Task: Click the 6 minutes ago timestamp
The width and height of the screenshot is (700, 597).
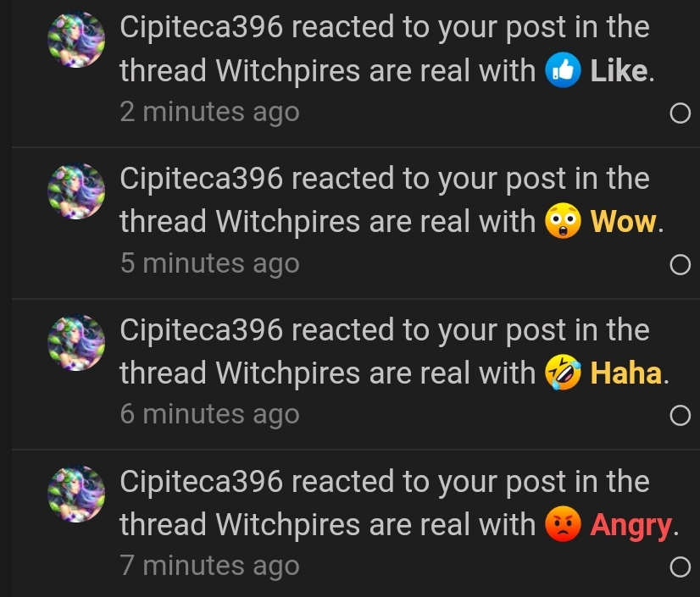Action: click(209, 414)
